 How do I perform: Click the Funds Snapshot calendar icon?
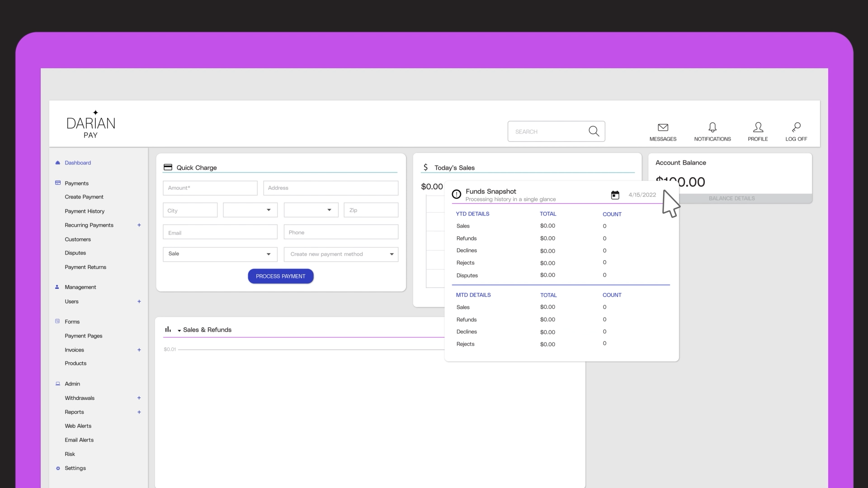[615, 195]
